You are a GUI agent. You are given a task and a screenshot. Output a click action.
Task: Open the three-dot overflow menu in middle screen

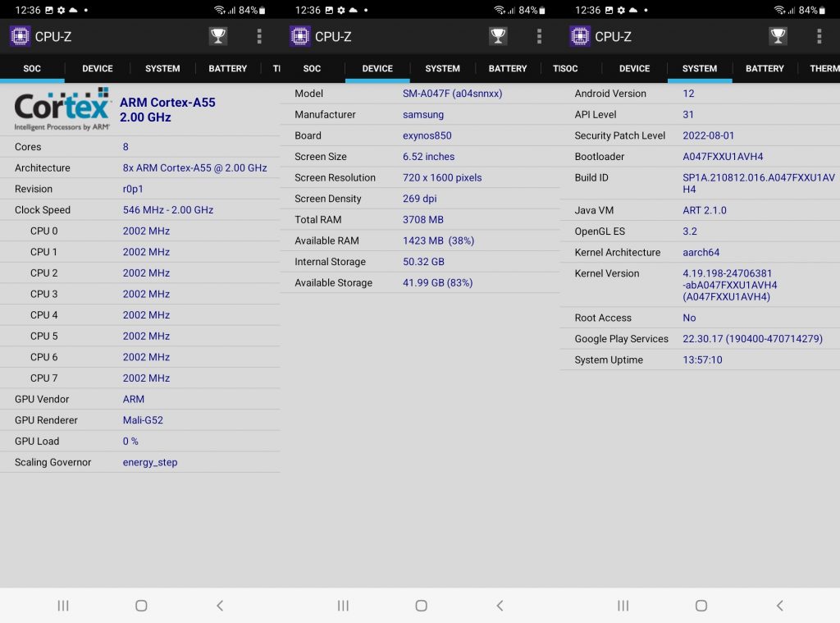540,36
